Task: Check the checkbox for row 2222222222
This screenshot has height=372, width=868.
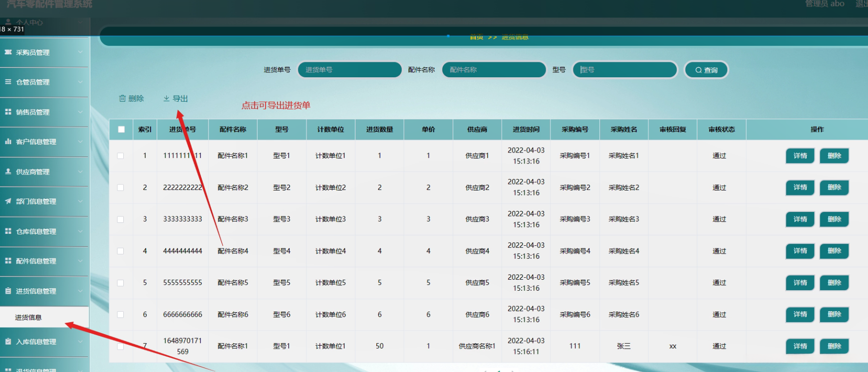Action: click(x=120, y=187)
